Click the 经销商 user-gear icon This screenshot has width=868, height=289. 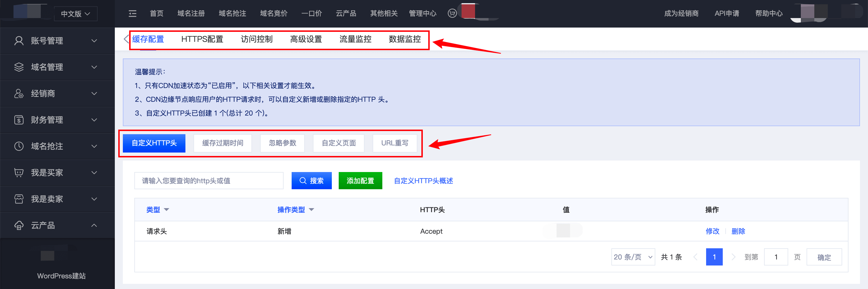point(19,93)
